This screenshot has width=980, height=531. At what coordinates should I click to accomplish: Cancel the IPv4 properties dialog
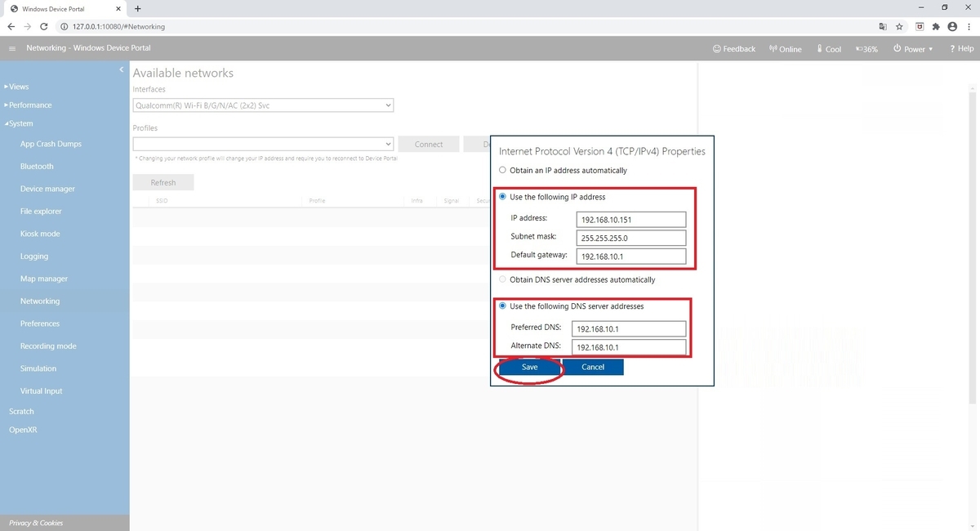pos(593,368)
